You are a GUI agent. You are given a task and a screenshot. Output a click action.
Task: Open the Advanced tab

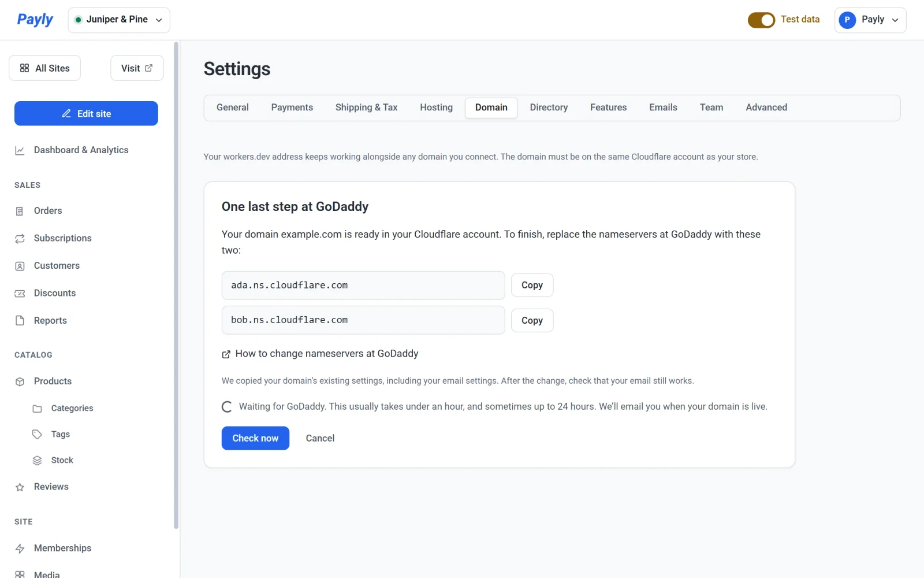[766, 108]
